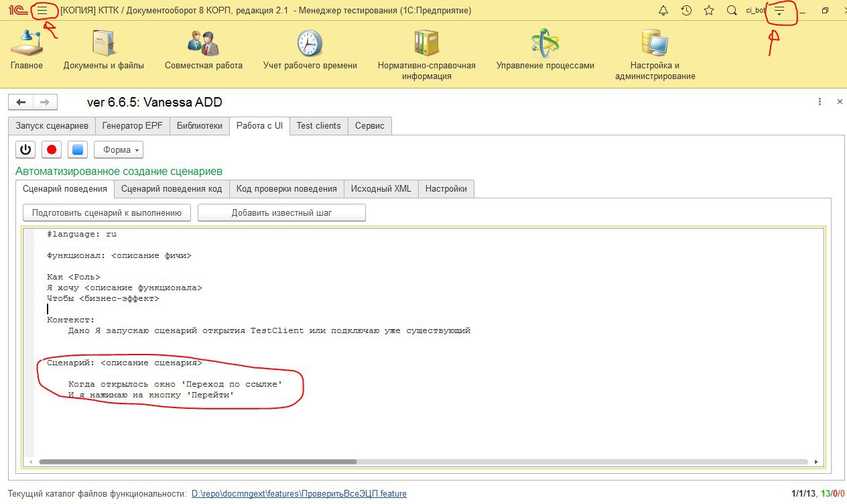Image resolution: width=847 pixels, height=504 pixels.
Task: Click the 'Я хочу <описание функционала>' line
Action: click(125, 288)
